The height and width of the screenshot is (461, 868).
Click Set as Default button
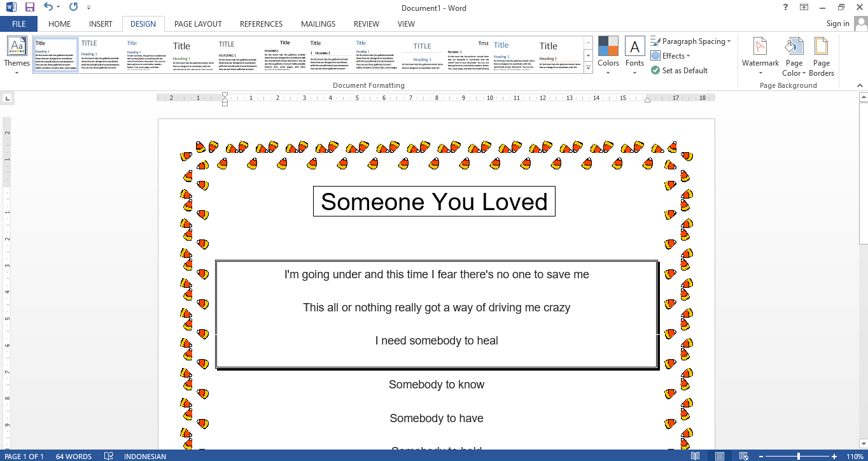click(679, 71)
